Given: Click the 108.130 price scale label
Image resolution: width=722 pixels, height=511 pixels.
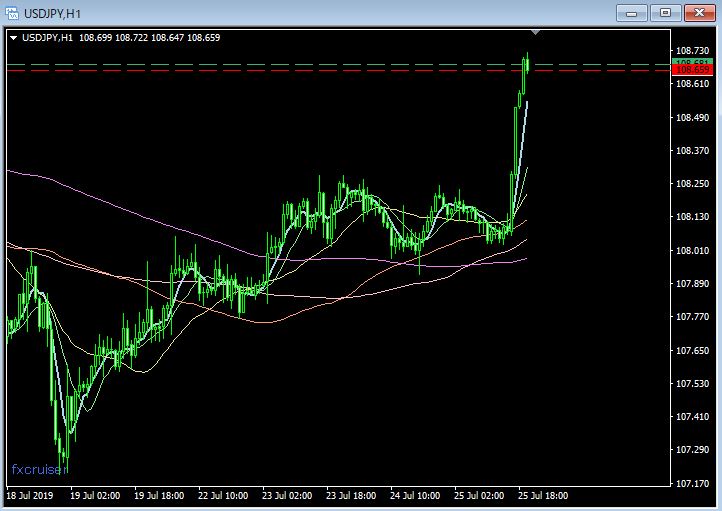Looking at the screenshot, I should click(692, 217).
